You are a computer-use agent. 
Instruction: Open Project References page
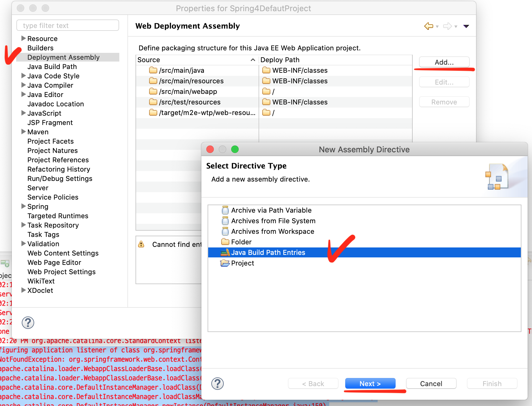58,160
